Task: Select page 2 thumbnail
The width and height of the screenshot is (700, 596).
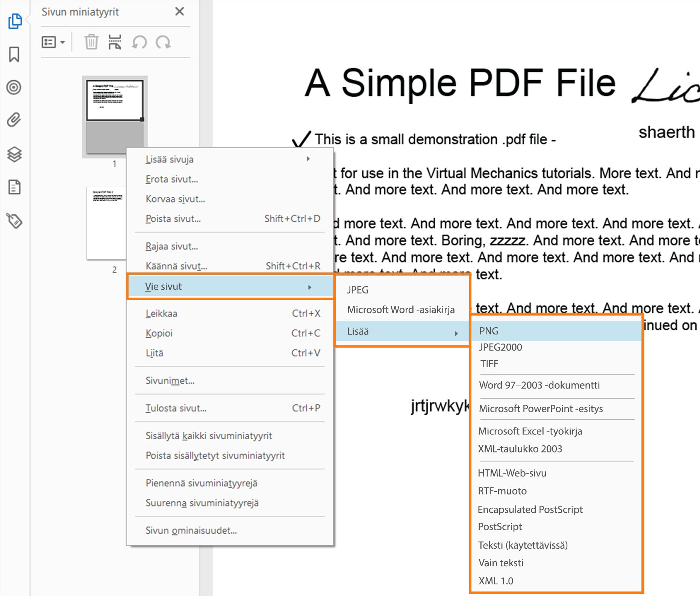Action: click(106, 223)
